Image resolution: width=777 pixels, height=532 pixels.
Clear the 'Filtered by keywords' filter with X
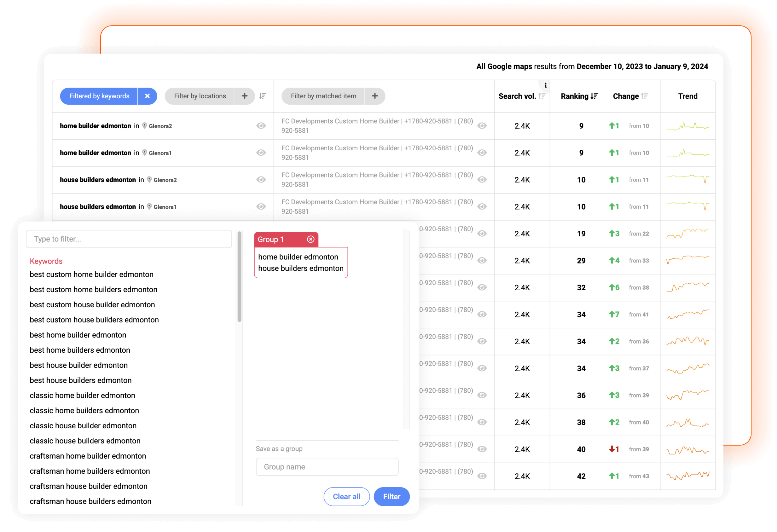tap(147, 96)
